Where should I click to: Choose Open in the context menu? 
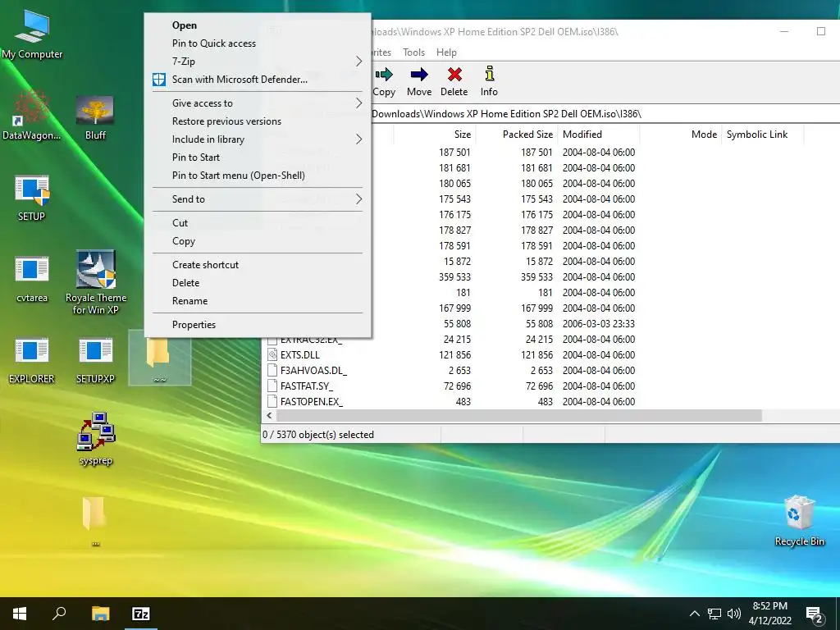(x=258, y=25)
